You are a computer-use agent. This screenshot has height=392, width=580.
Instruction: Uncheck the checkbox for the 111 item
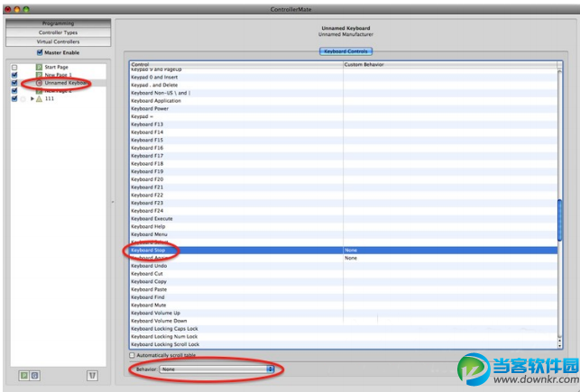14,98
